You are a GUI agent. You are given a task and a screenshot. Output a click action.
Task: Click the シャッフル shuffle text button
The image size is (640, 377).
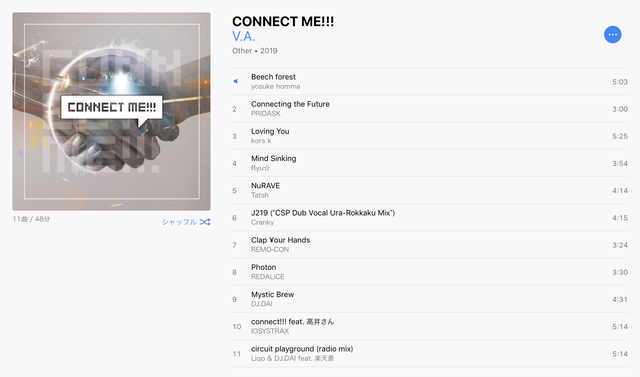[179, 222]
